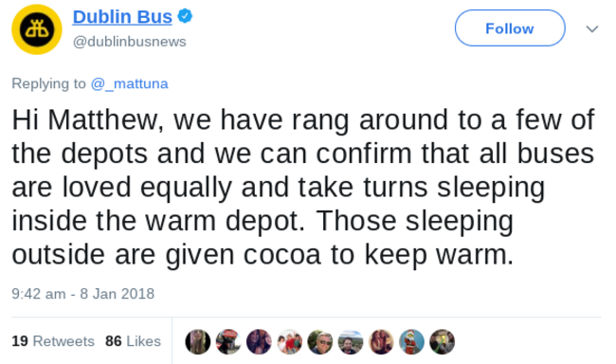This screenshot has width=616, height=364.
Task: Click the last liker avatar on the right
Action: coord(442,341)
